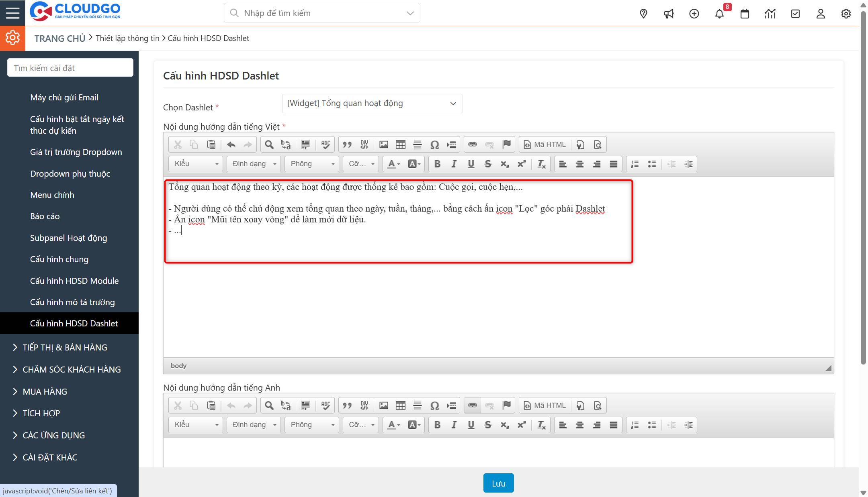This screenshot has height=497, width=868.
Task: Open the Mã HTML source view
Action: (x=545, y=145)
